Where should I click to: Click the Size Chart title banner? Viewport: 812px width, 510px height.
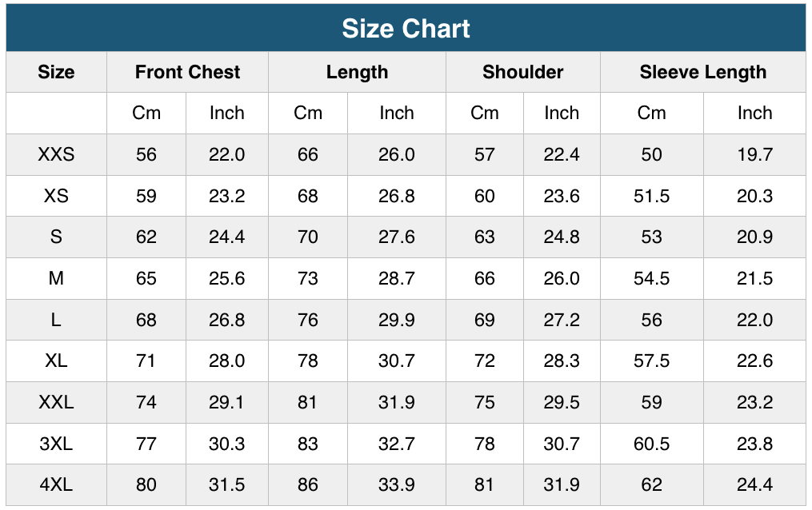pos(406,29)
